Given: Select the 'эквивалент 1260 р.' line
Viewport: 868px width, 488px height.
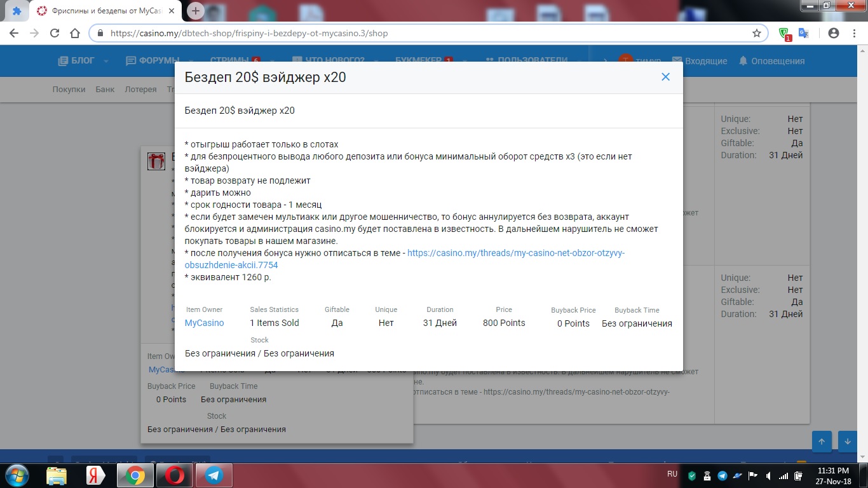Looking at the screenshot, I should pos(228,277).
